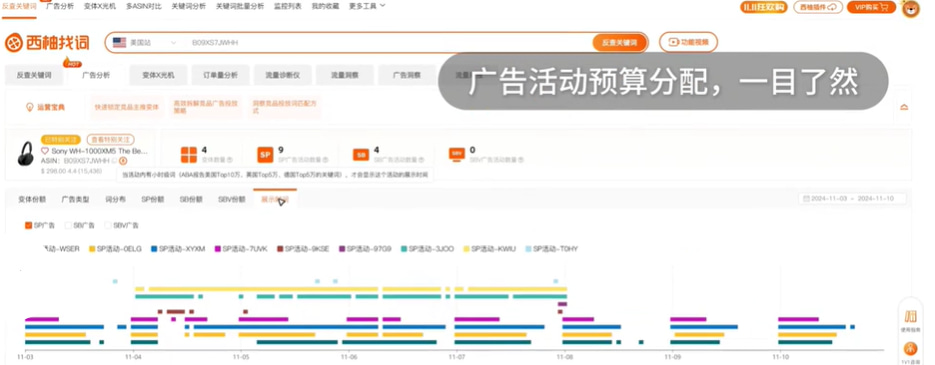
Task: Click the 功能视频 button
Action: 688,42
